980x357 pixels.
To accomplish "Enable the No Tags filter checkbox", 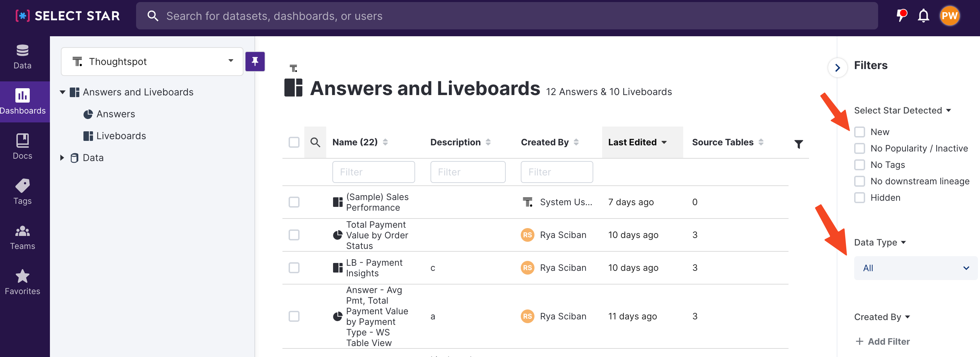I will pos(859,165).
